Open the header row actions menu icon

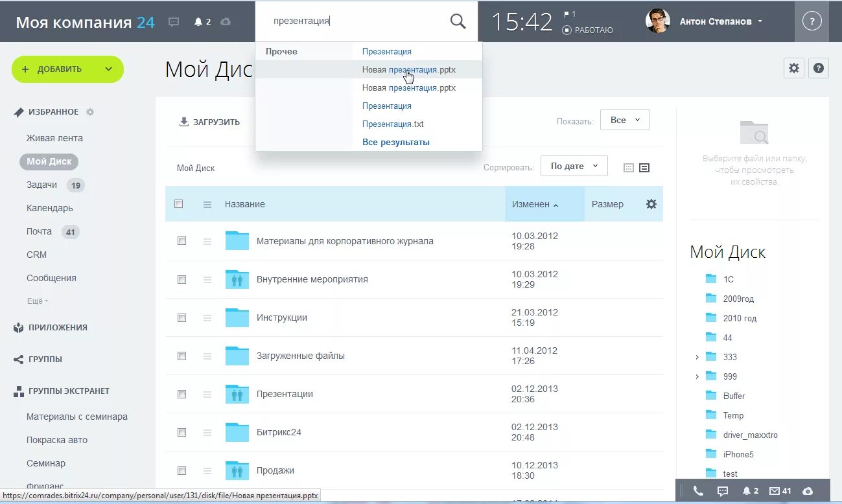207,204
